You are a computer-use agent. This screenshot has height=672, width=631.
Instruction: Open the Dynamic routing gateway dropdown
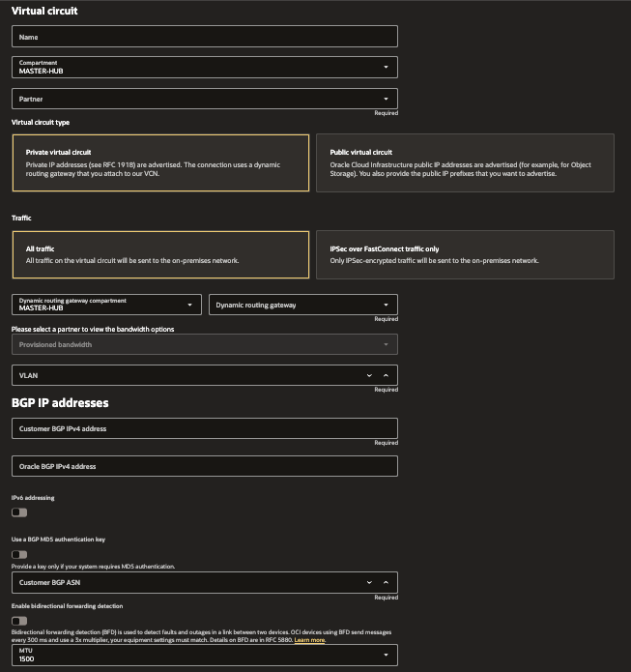click(x=302, y=305)
